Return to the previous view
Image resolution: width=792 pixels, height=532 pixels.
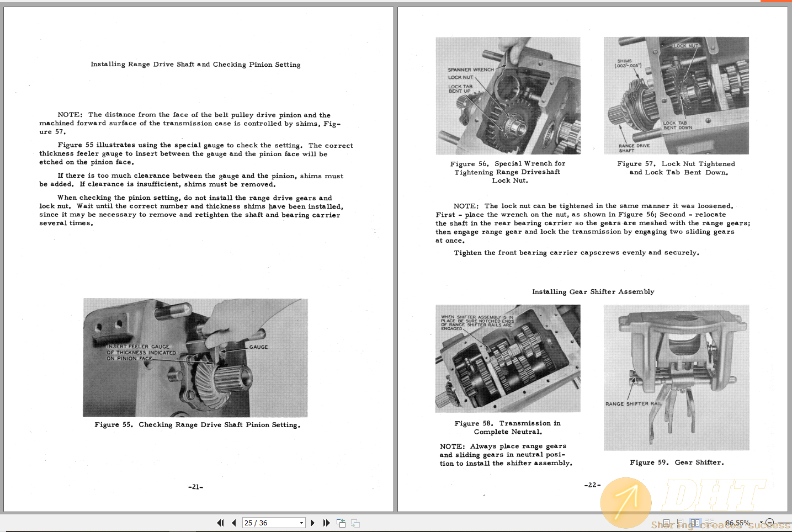click(341, 523)
